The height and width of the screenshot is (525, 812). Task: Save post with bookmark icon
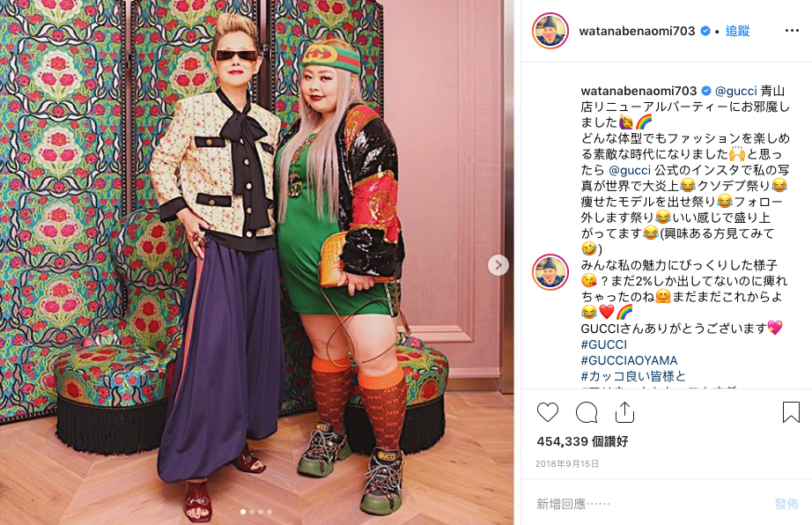tap(791, 412)
